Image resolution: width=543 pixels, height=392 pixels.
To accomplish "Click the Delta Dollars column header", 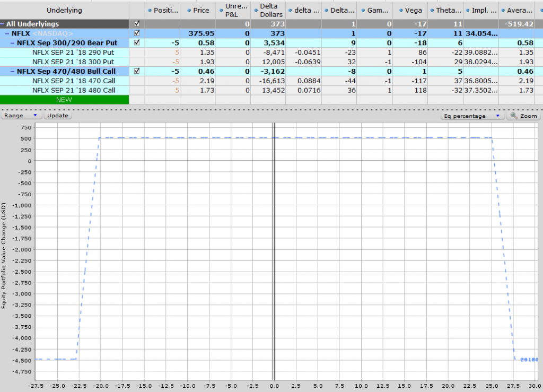I will pyautogui.click(x=269, y=10).
